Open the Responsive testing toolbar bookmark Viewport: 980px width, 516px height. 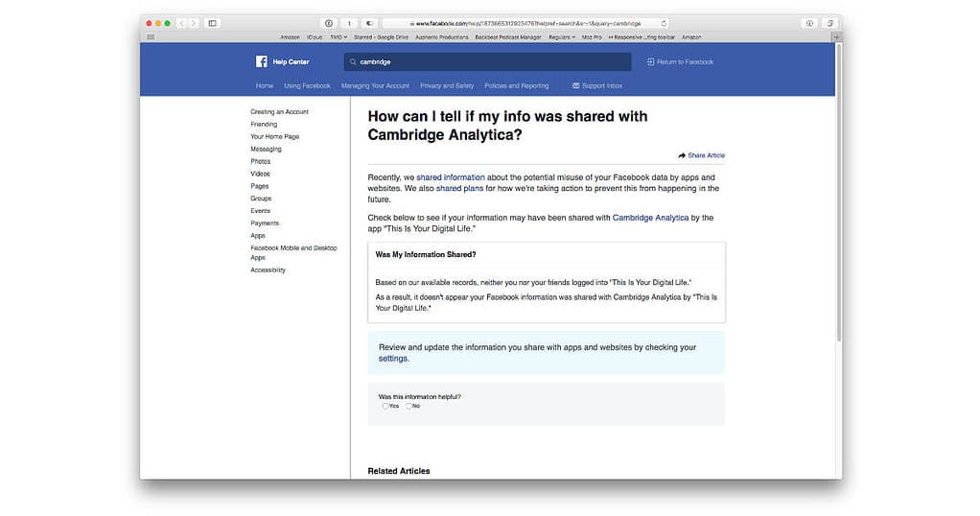pos(642,36)
